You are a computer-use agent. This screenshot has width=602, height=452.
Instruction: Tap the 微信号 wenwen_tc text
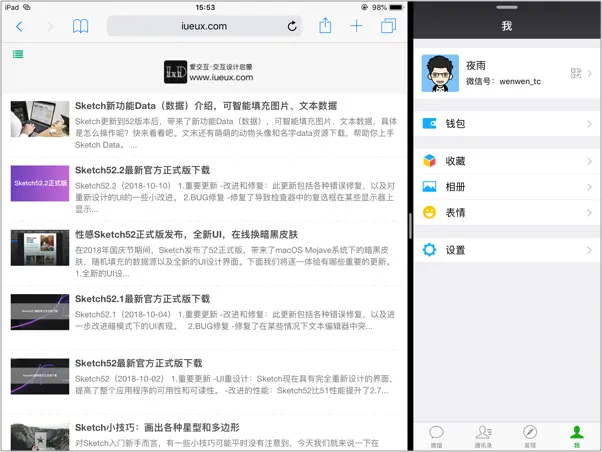[503, 81]
